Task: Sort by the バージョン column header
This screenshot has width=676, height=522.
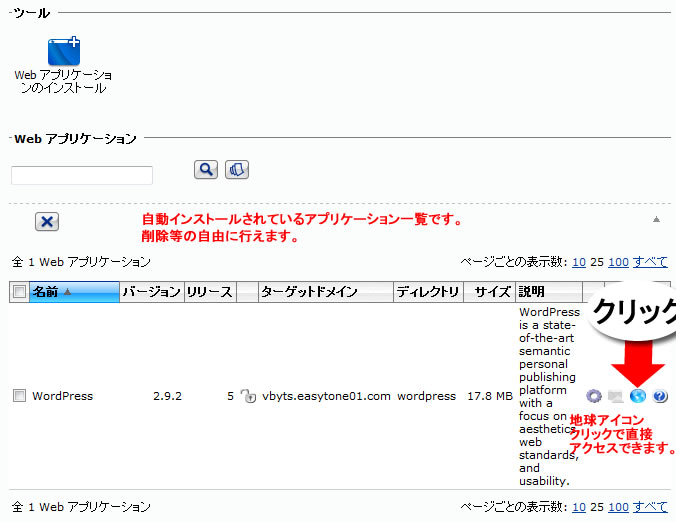Action: pyautogui.click(x=151, y=292)
